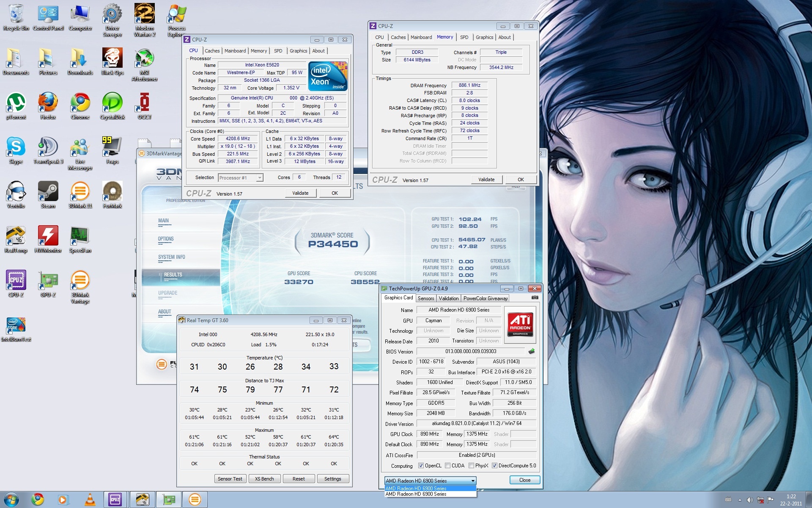The height and width of the screenshot is (508, 812).
Task: Open OPTIONS in 3DMark Vantage sidebar
Action: pos(166,239)
